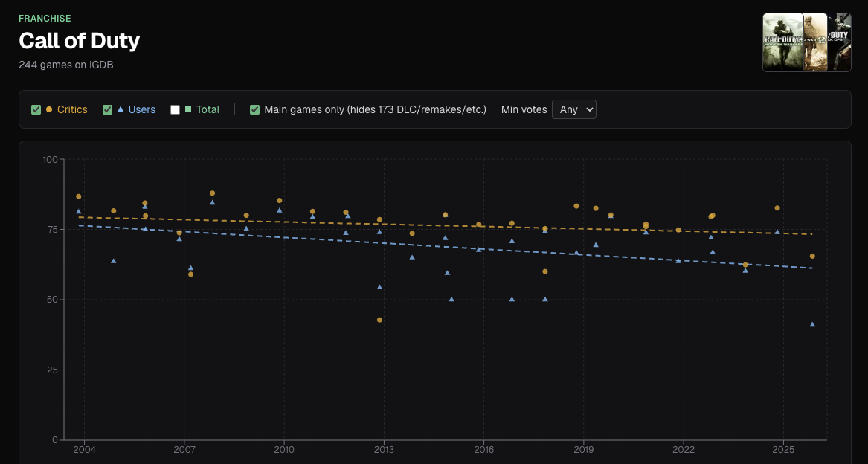This screenshot has width=868, height=464.
Task: Select the critics dot near 59 in 2007
Action: click(191, 274)
